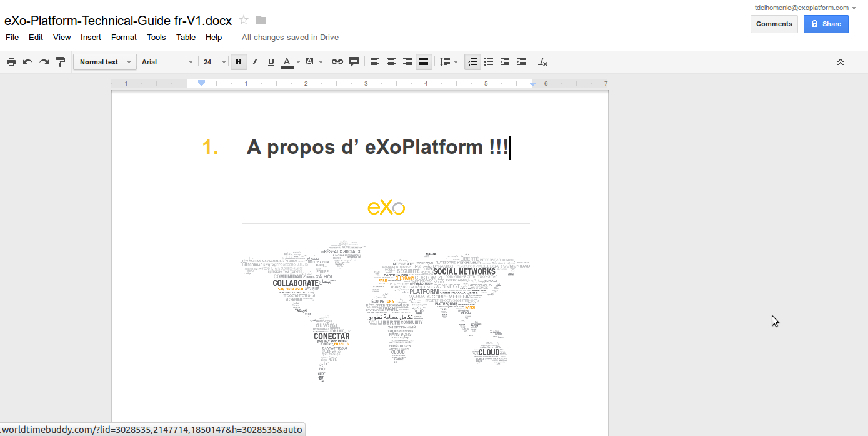868x436 pixels.
Task: Align text left
Action: (x=375, y=62)
